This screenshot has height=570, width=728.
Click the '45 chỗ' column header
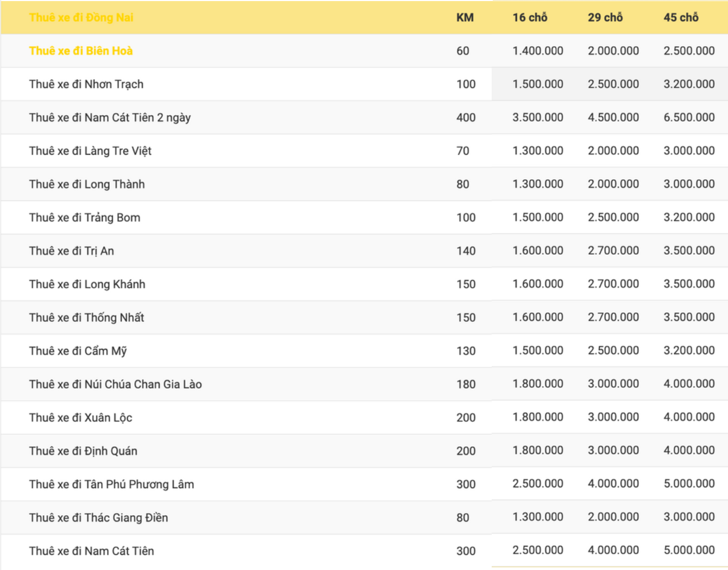tap(681, 17)
